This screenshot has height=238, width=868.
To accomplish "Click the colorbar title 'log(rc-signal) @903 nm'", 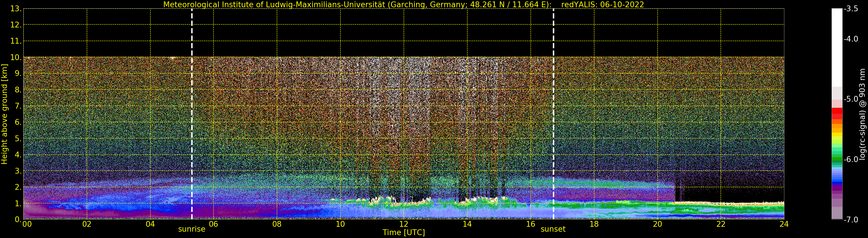I will 862,114.
